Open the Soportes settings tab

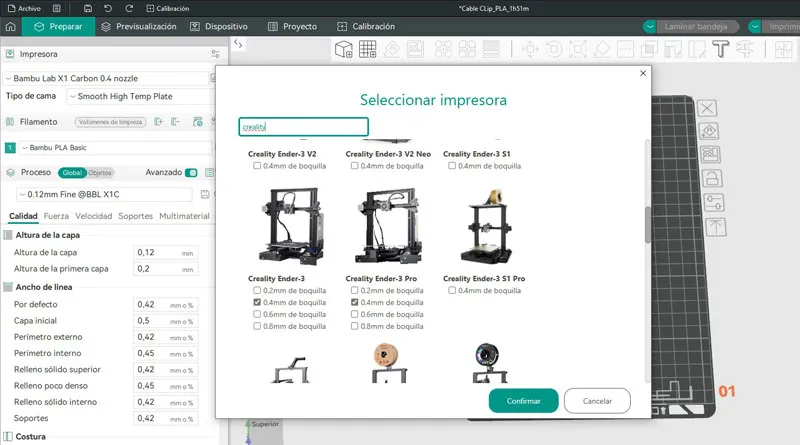click(x=135, y=216)
